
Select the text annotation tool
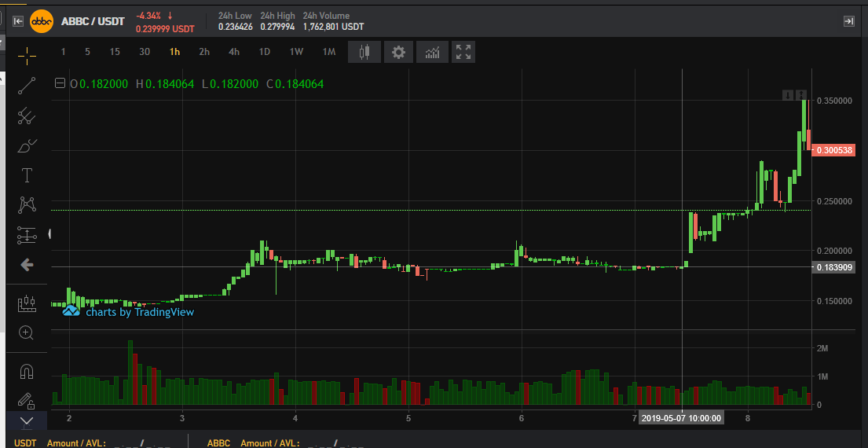click(27, 175)
